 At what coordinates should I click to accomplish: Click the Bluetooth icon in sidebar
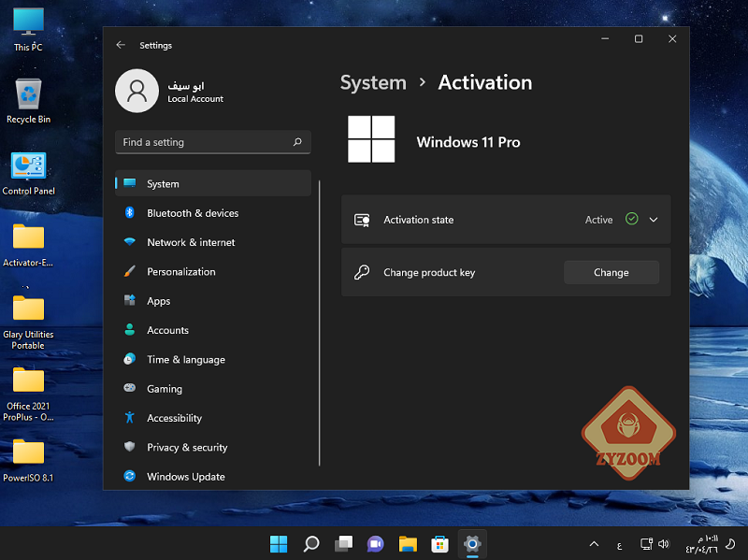[x=129, y=213]
